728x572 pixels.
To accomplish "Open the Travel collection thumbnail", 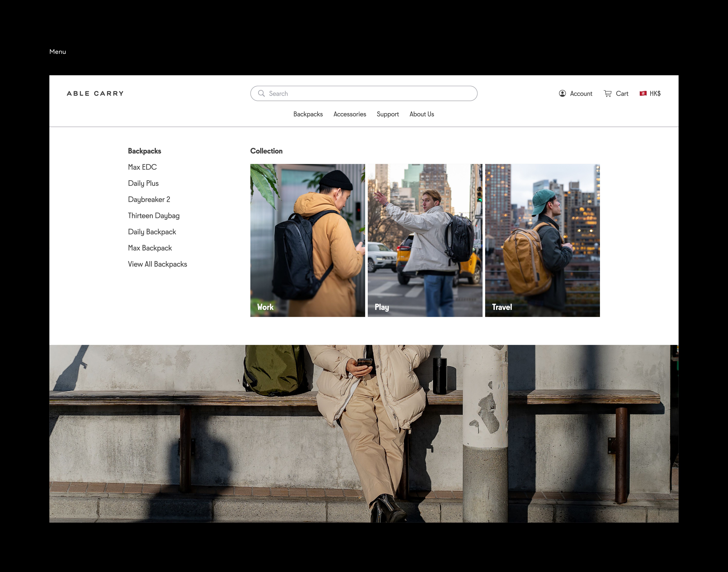I will (542, 240).
